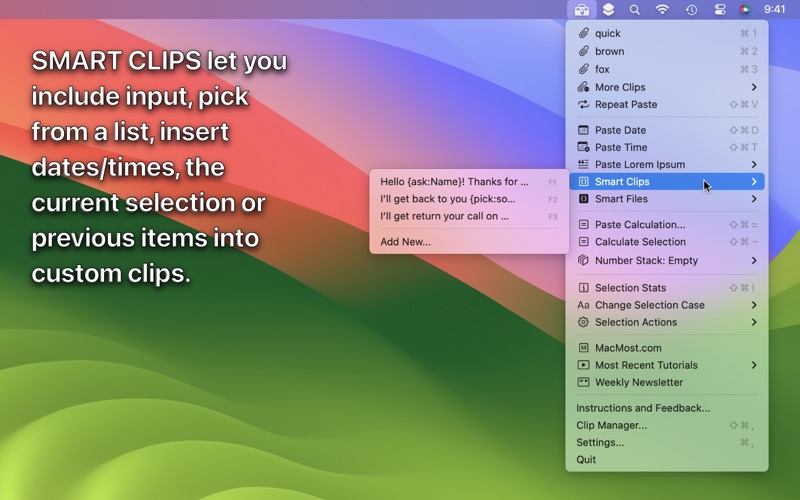Select Paste Date menu item

point(667,130)
